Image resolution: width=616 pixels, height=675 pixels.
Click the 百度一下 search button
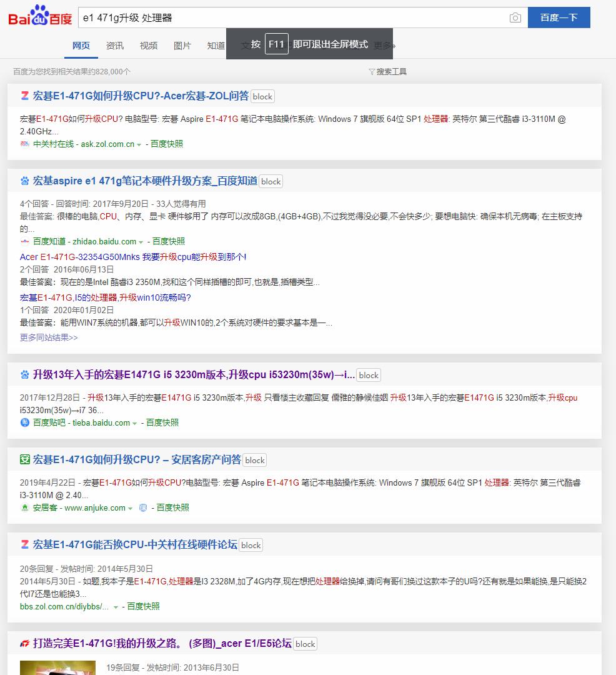[559, 17]
